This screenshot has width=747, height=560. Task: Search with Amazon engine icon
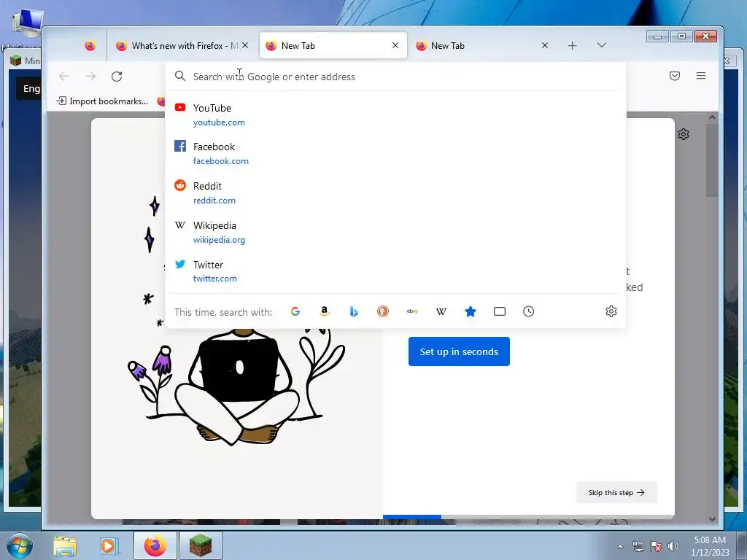[x=325, y=311]
